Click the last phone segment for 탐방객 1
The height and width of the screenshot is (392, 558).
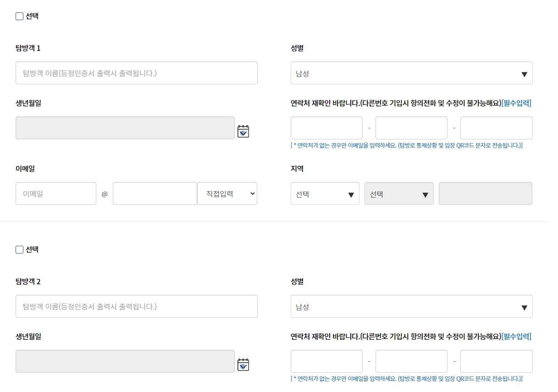coord(496,127)
